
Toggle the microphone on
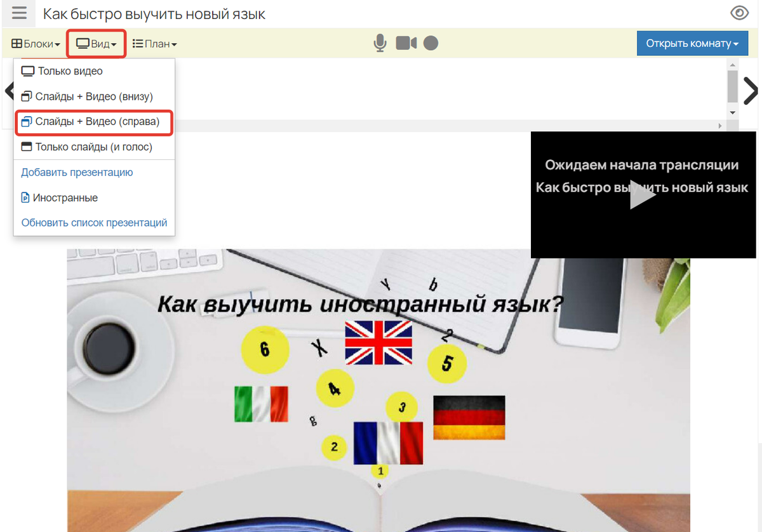380,43
